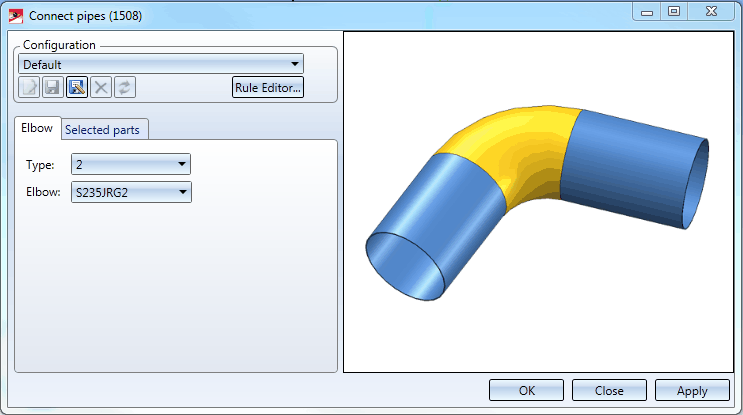Screen dimensions: 743x415
Task: Click the save configuration floppy icon
Action: pos(53,88)
